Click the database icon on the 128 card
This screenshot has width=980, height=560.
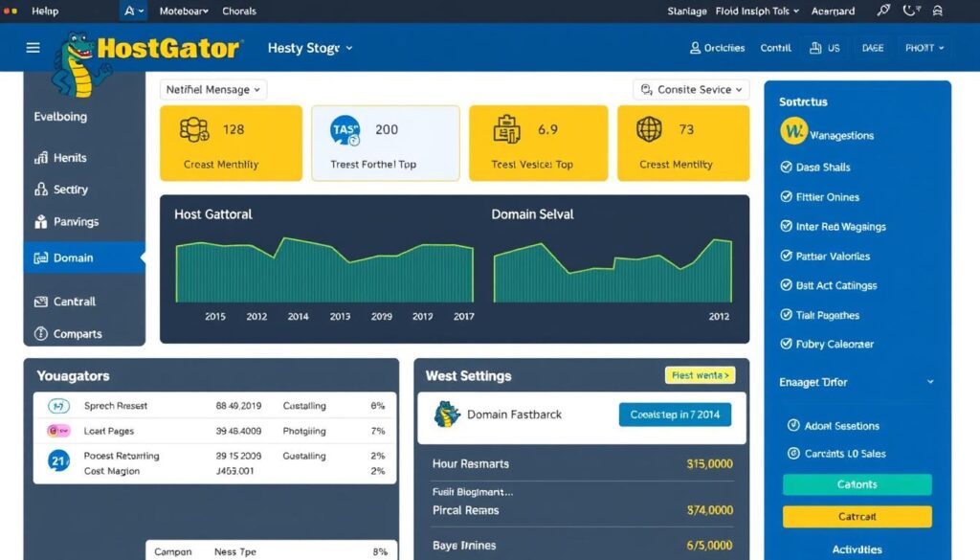[193, 129]
